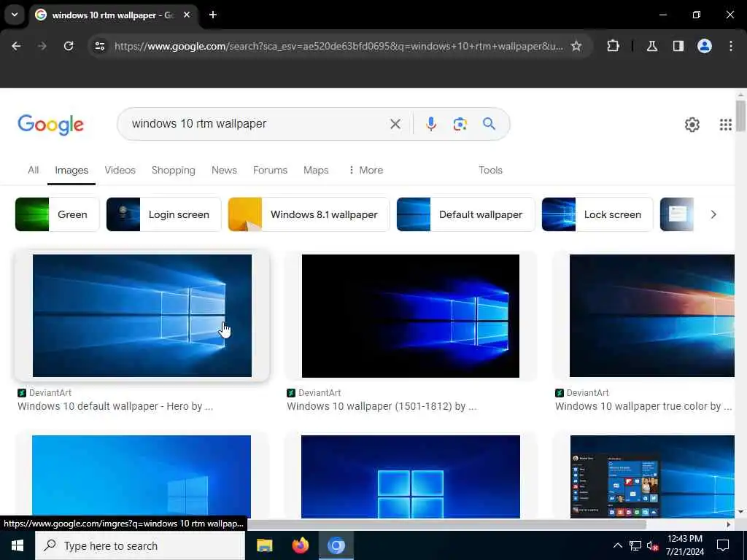This screenshot has width=747, height=560.
Task: Open the Shopping tab
Action: click(174, 170)
